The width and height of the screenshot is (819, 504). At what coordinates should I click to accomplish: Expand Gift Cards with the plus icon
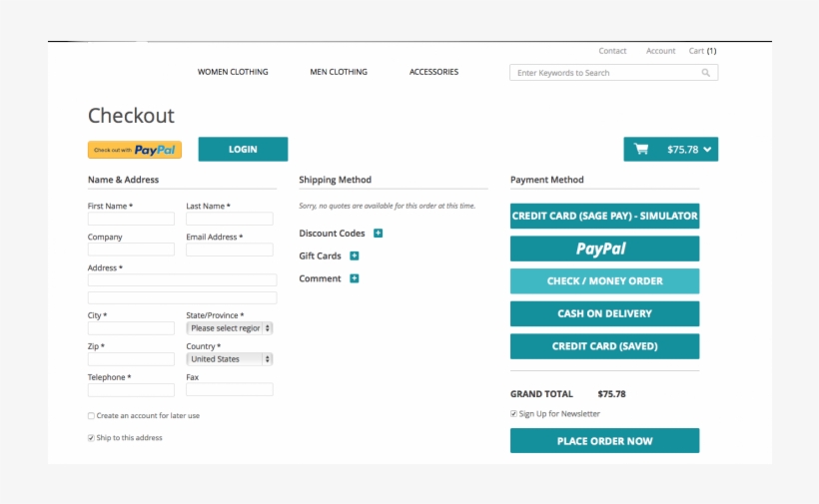pos(355,255)
